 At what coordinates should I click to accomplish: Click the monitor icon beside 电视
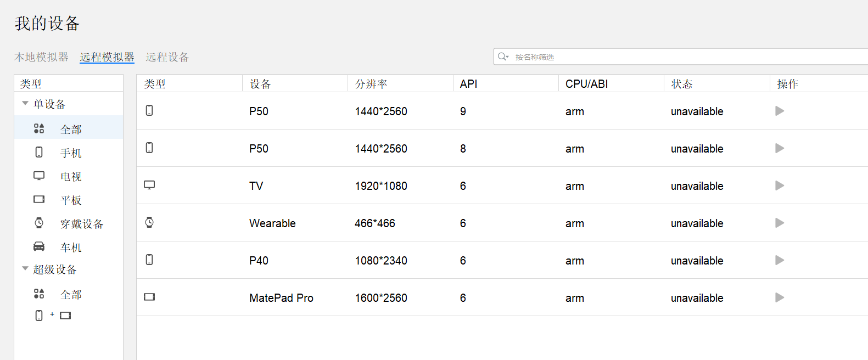(39, 176)
